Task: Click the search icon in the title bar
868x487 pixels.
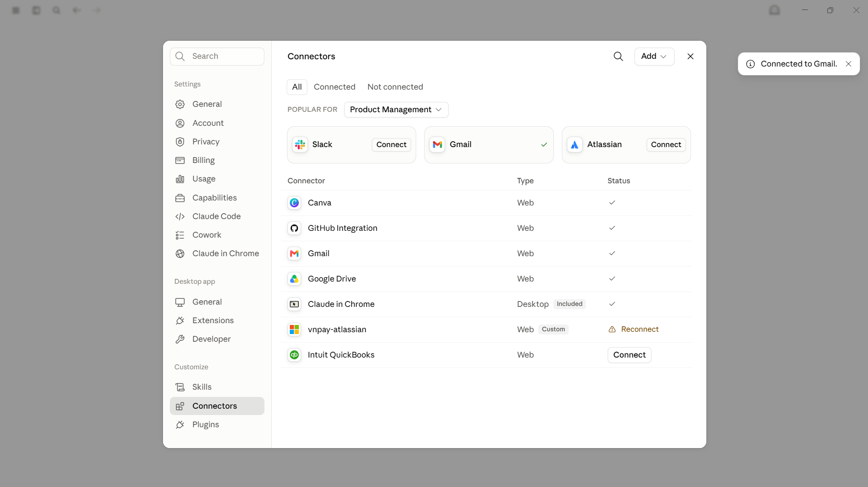Action: (56, 10)
